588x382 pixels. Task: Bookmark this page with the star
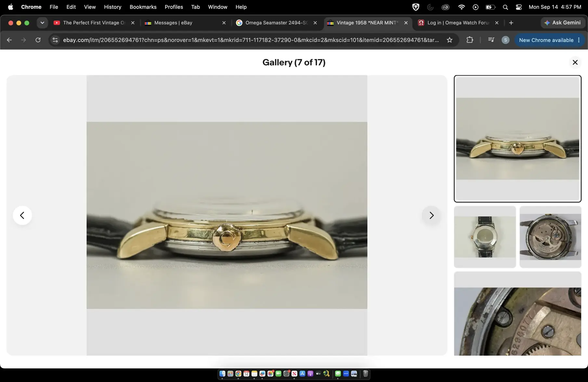coord(450,40)
